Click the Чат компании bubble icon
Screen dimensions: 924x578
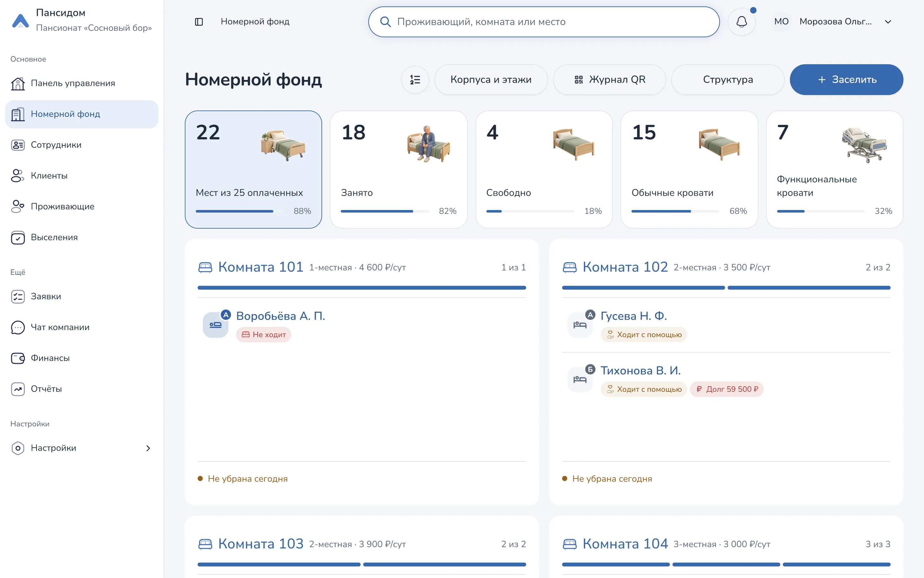18,327
